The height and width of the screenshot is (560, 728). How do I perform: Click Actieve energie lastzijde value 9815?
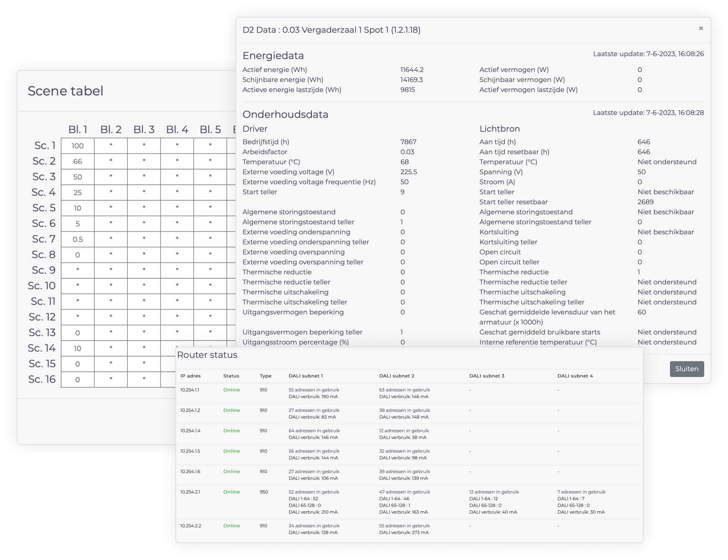(x=408, y=90)
